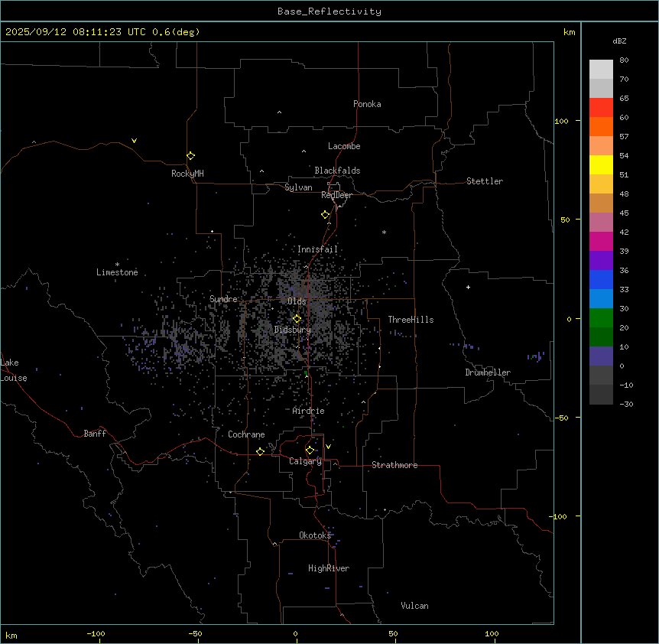Viewport: 659px width, 644px height.
Task: Click the yellow diamond marker south of RedDeer
Action: coord(325,215)
